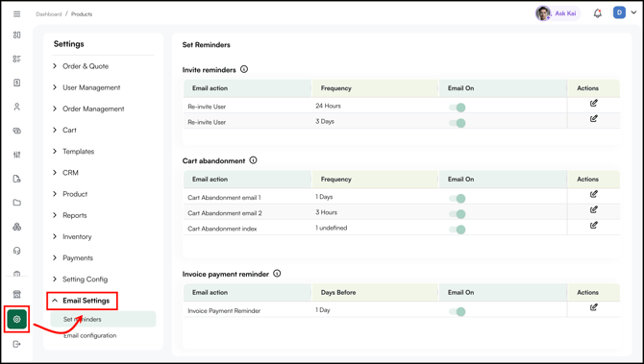
Task: Toggle email for Re-invite User 24 Hours
Action: pyautogui.click(x=458, y=108)
